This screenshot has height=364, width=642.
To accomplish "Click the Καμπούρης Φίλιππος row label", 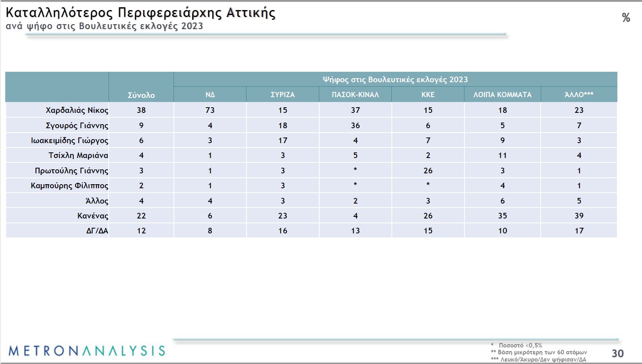I will tap(69, 186).
